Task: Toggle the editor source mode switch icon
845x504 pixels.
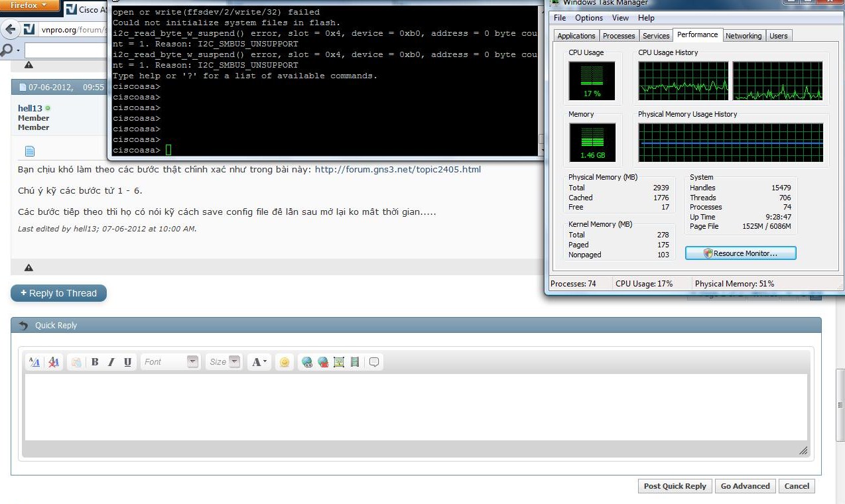Action: pos(35,362)
